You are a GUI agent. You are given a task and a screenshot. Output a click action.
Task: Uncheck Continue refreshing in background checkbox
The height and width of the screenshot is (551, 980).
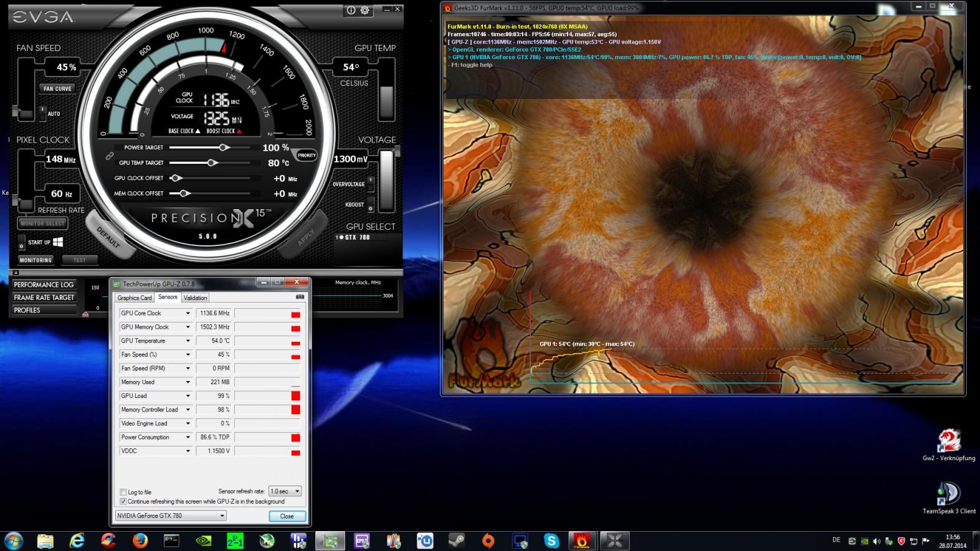coord(123,501)
